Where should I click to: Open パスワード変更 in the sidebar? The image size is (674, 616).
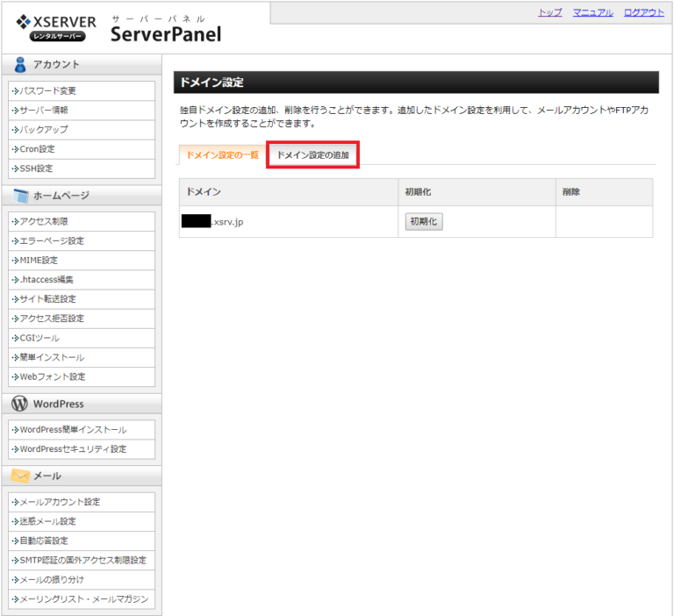(48, 90)
